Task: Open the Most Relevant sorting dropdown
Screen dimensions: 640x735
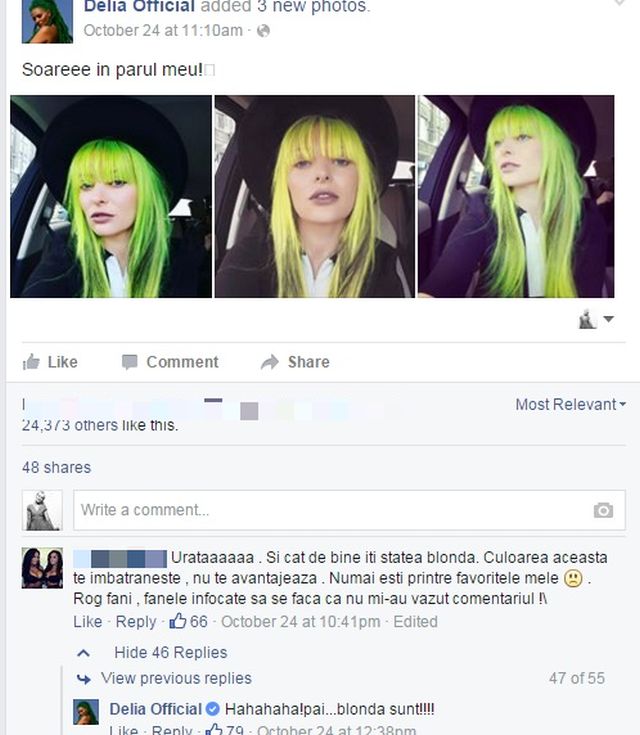Action: (571, 404)
